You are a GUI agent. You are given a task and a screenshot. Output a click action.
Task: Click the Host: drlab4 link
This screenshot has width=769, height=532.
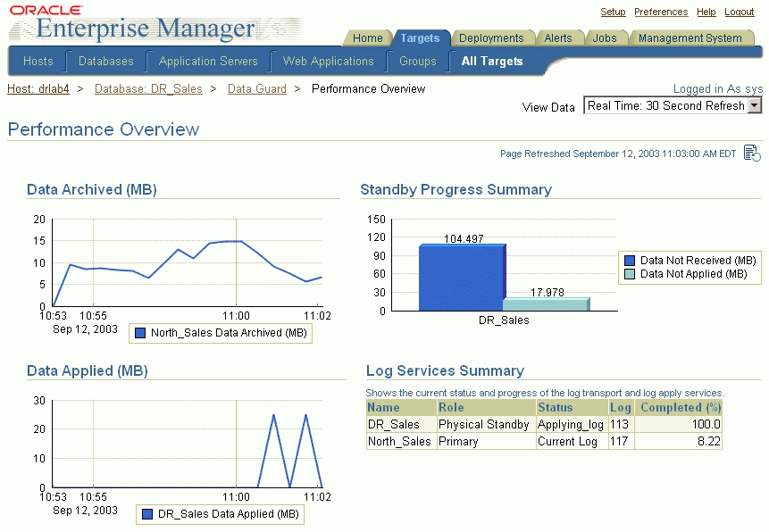click(38, 88)
